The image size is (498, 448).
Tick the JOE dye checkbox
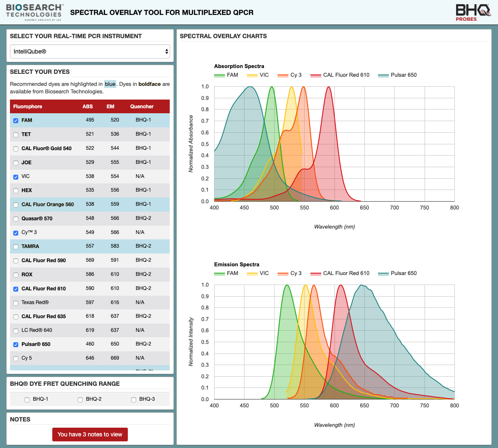point(16,163)
